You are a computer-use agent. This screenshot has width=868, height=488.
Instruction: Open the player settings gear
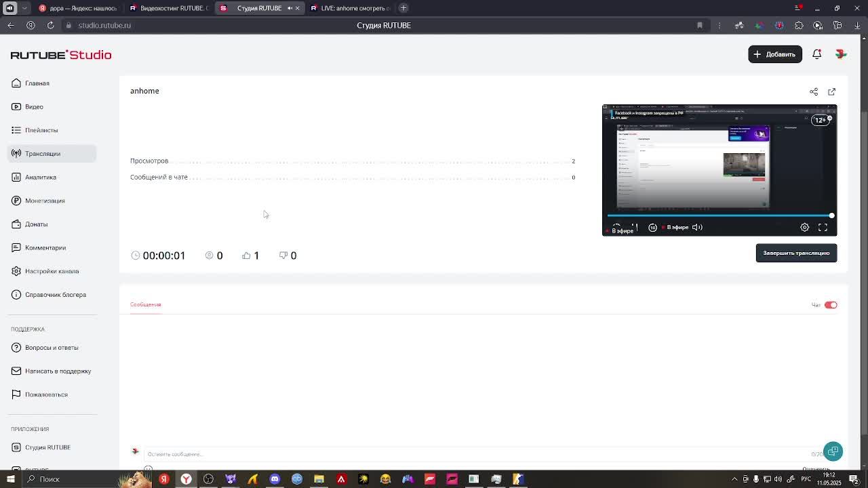tap(804, 228)
